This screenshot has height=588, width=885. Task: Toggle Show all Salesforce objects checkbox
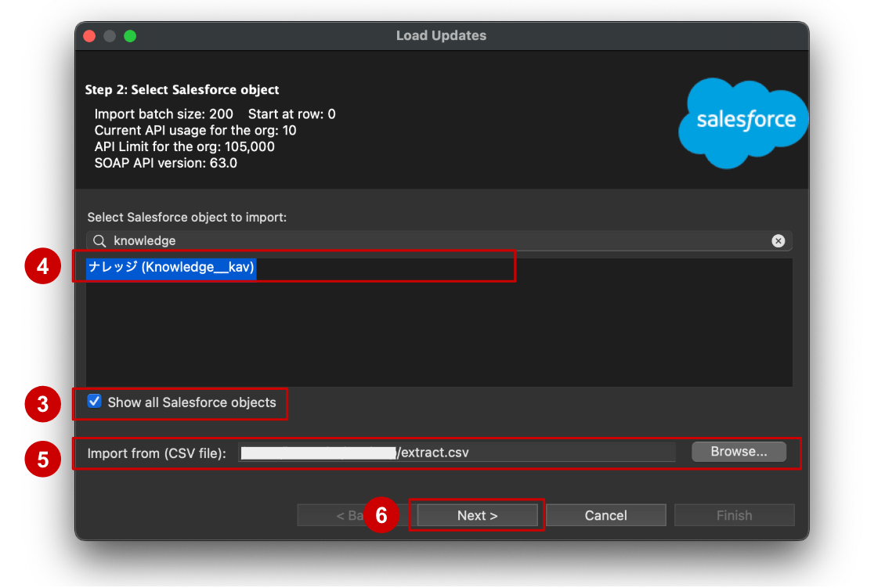[x=94, y=401]
